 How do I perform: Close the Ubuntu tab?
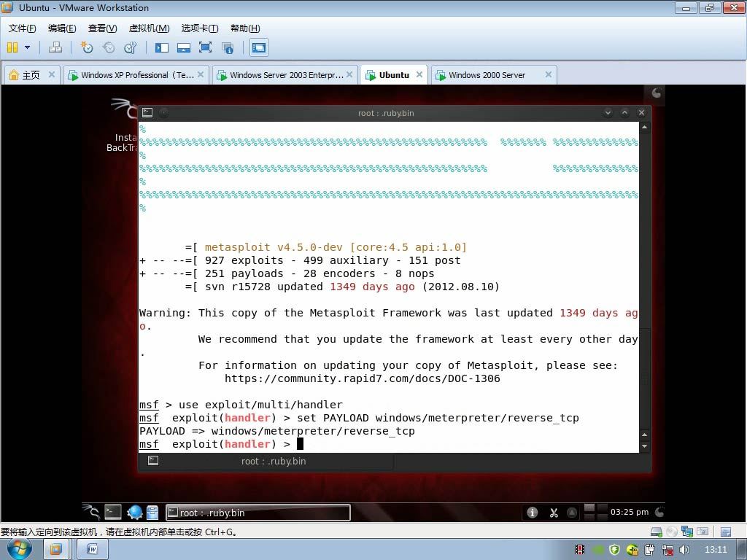(x=419, y=74)
